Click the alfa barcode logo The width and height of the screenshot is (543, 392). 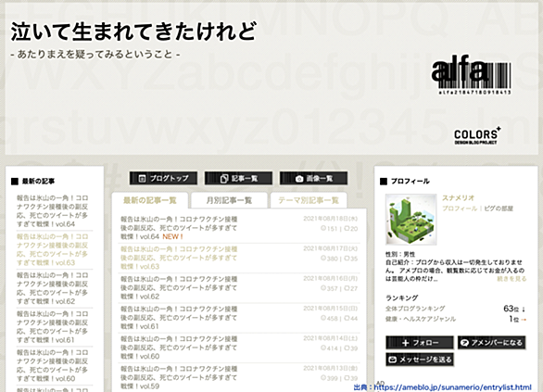pyautogui.click(x=472, y=75)
